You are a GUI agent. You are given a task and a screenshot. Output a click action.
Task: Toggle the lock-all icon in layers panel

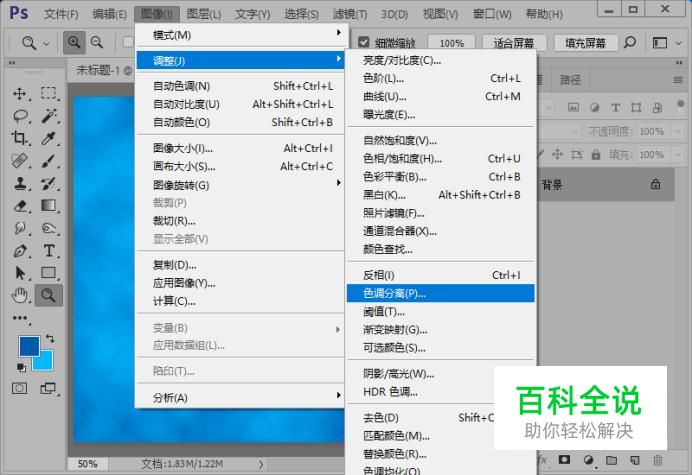pos(596,155)
